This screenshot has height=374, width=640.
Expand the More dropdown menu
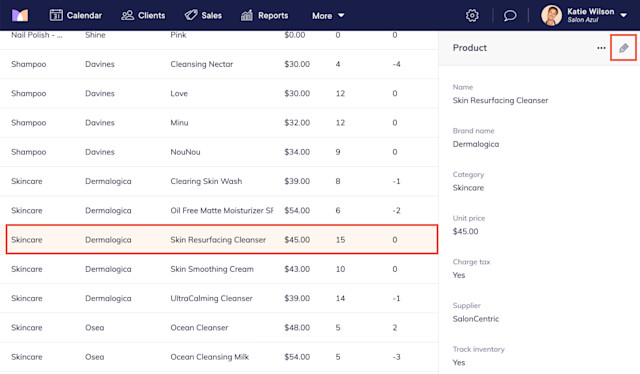tap(328, 16)
